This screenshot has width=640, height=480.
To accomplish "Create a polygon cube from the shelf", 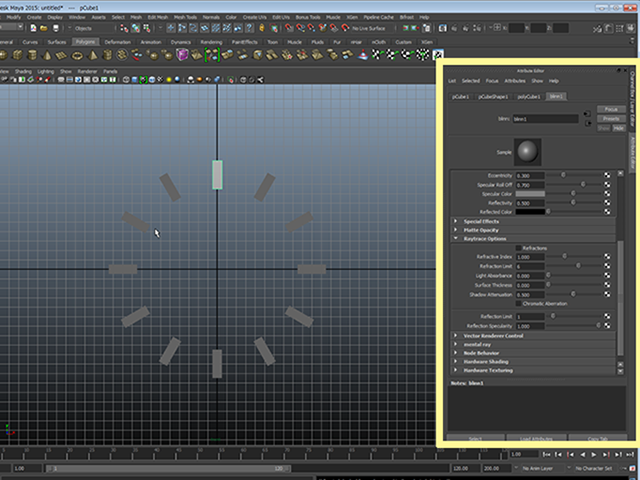I will (x=17, y=55).
